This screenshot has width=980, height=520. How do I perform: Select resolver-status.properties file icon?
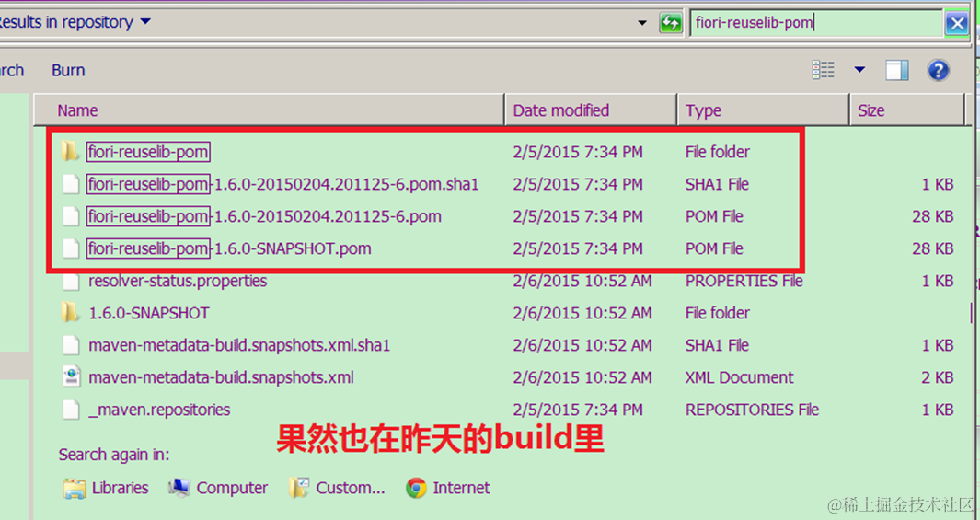[71, 282]
